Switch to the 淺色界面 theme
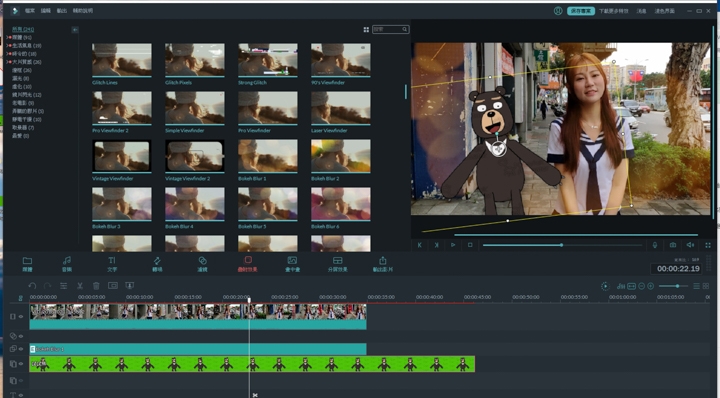The image size is (720, 398). pos(664,11)
